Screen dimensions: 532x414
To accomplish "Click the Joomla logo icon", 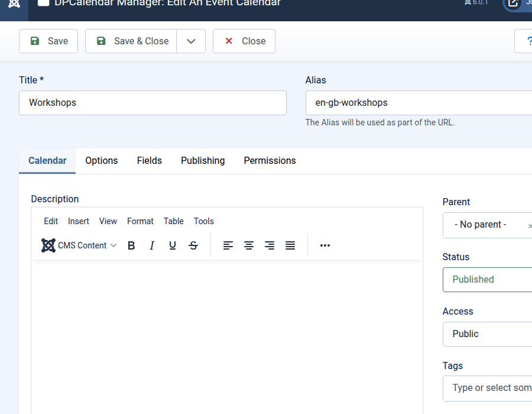I will point(14,4).
